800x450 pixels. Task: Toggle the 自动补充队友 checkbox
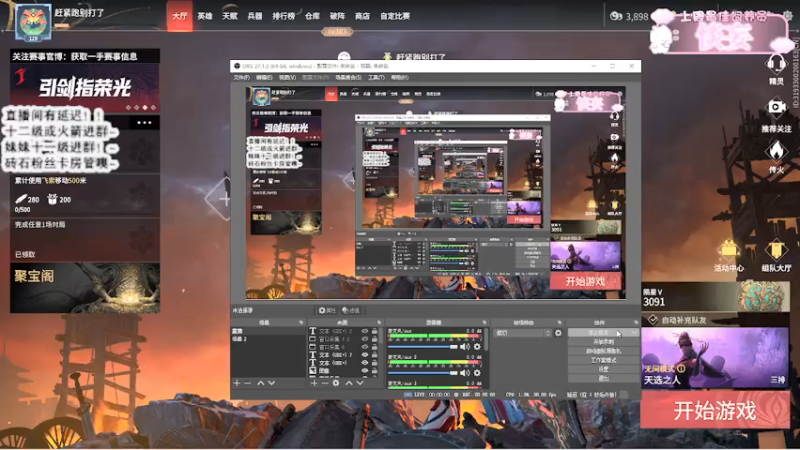[x=653, y=320]
